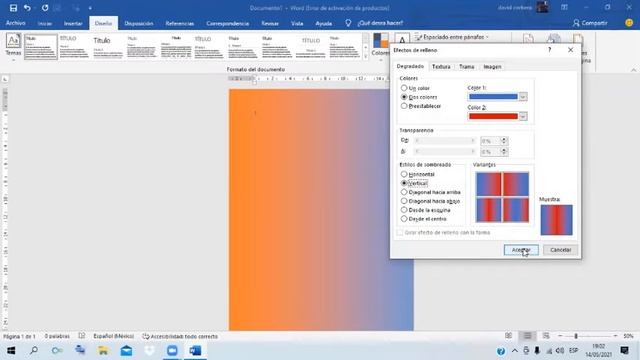This screenshot has width=640, height=360.
Task: Open the Archivo menu
Action: [16, 23]
